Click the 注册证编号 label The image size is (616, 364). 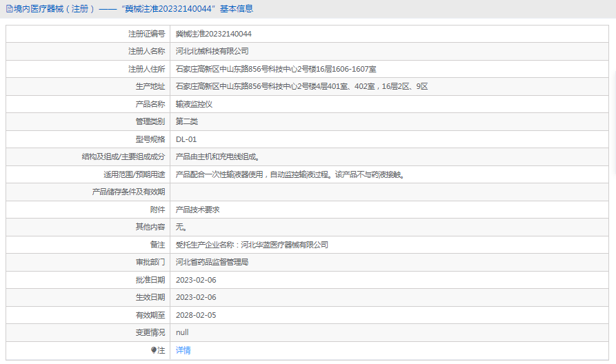[146, 34]
